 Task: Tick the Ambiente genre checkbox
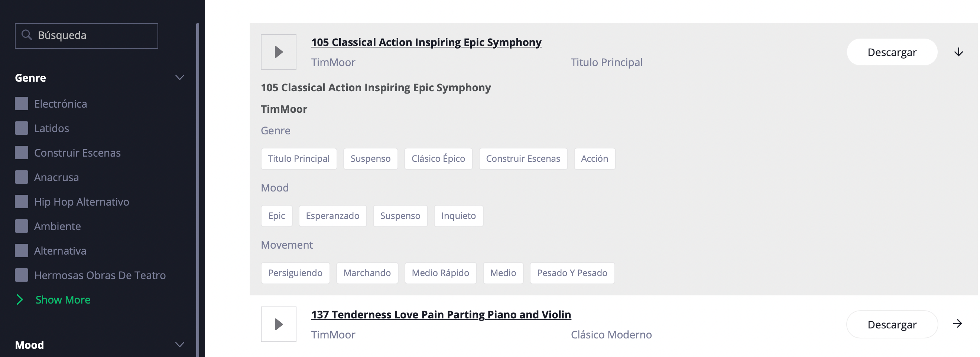tap(21, 226)
